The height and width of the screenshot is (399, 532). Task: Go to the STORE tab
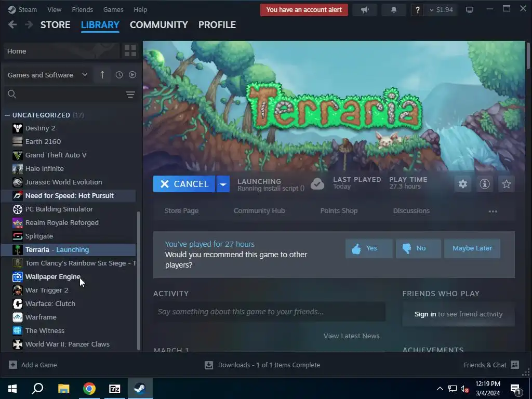point(55,25)
